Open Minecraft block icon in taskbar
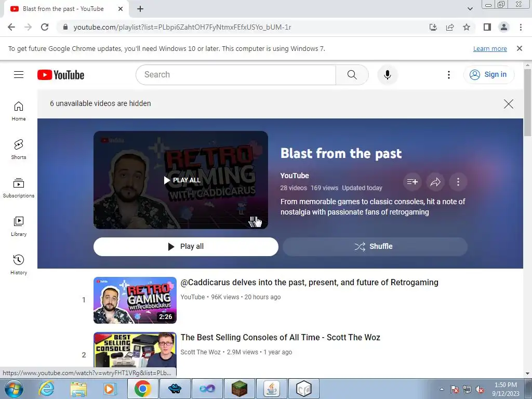The width and height of the screenshot is (532, 399). click(239, 389)
